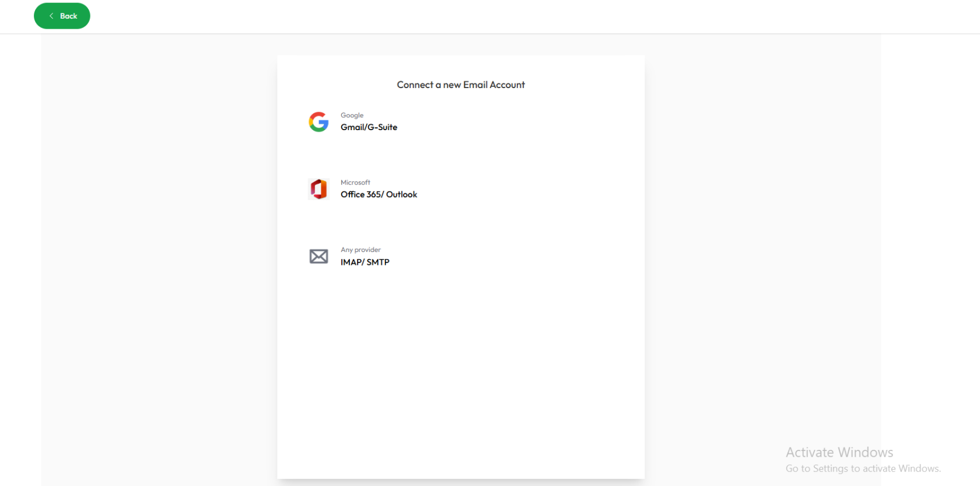Click the word Outlook in Microsoft option
The width and height of the screenshot is (980, 486).
coord(401,194)
